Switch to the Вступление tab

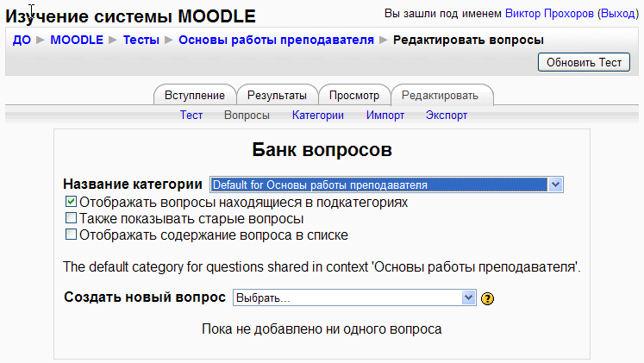tap(195, 95)
